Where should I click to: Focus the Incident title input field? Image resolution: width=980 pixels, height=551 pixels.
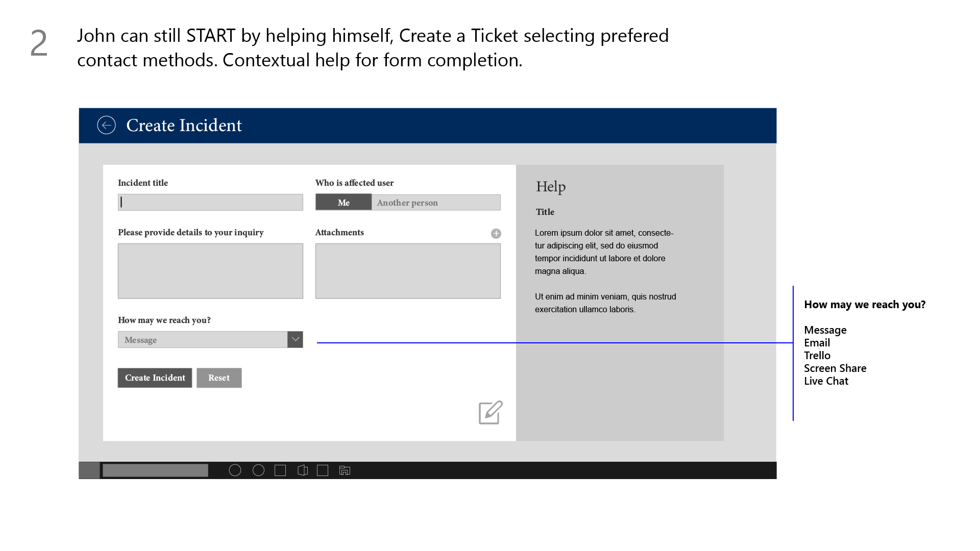click(x=210, y=202)
